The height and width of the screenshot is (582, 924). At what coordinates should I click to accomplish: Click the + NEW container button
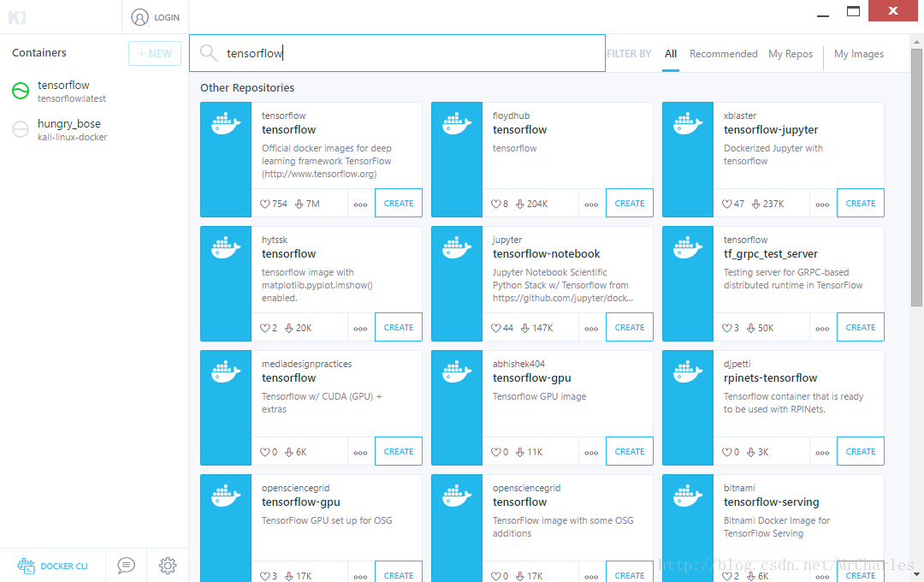tap(154, 54)
